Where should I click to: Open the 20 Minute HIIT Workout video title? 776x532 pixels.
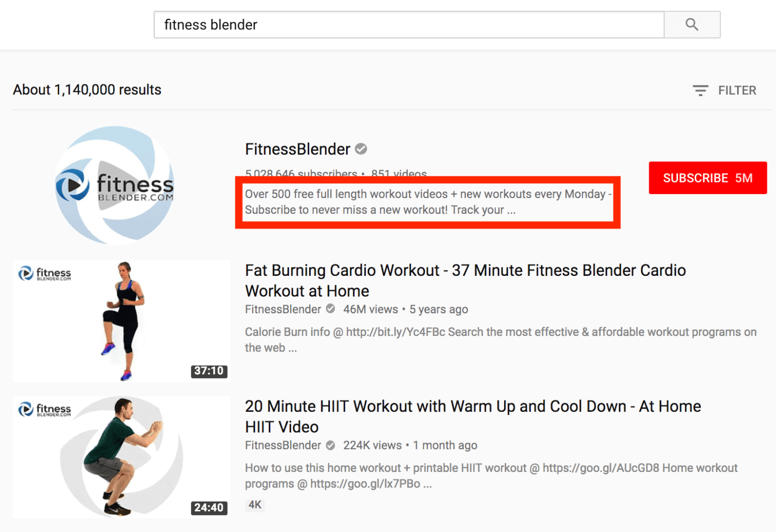click(473, 416)
